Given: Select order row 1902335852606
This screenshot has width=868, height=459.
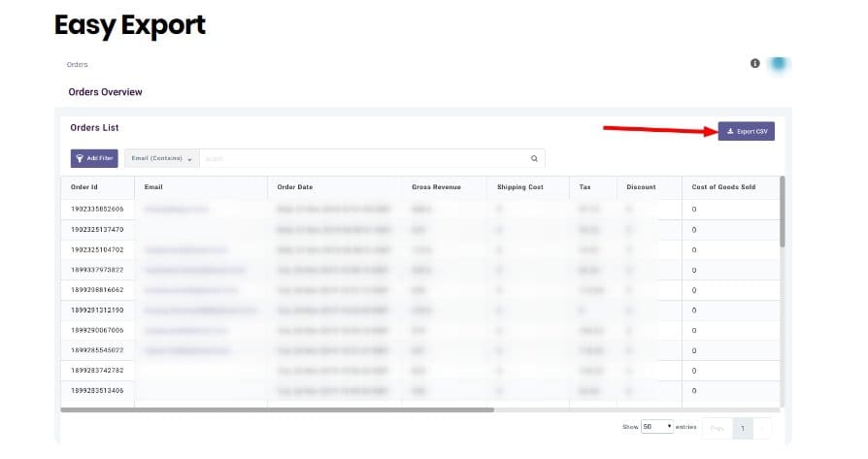Looking at the screenshot, I should click(97, 209).
